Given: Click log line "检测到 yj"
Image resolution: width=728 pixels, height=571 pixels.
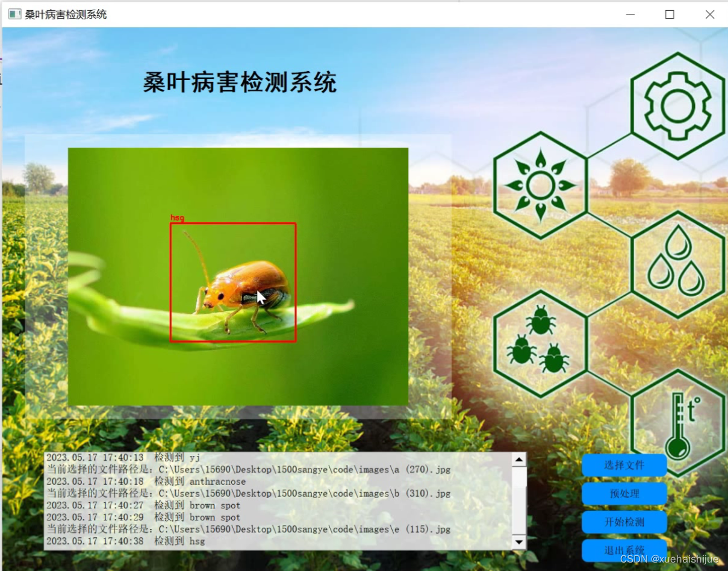Looking at the screenshot, I should (123, 457).
